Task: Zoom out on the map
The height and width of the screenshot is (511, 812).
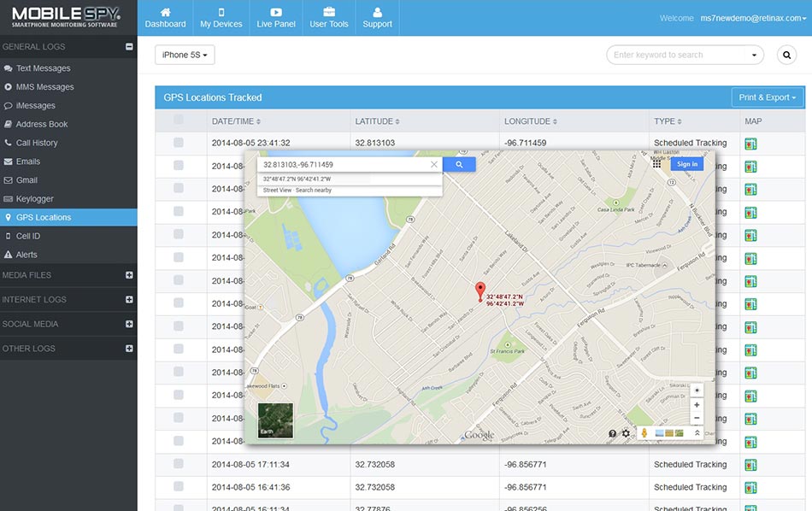Action: (697, 418)
